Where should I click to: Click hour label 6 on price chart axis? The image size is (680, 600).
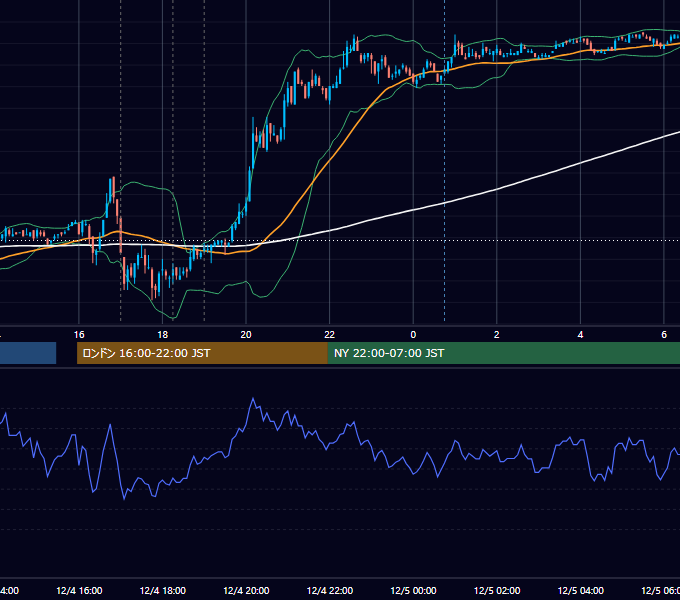pyautogui.click(x=664, y=335)
